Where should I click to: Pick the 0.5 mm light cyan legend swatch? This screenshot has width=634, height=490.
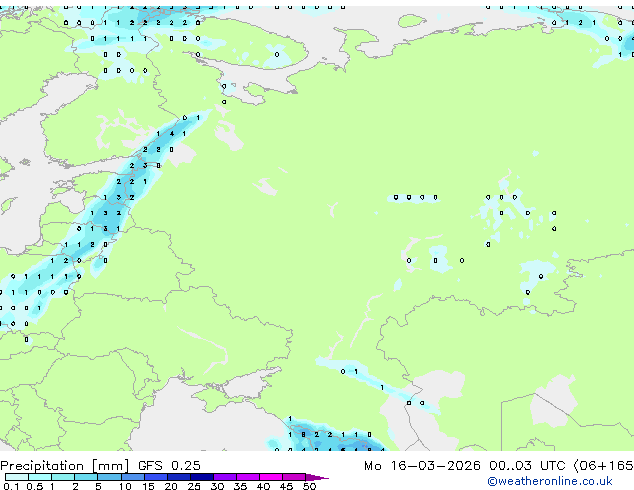click(x=40, y=477)
